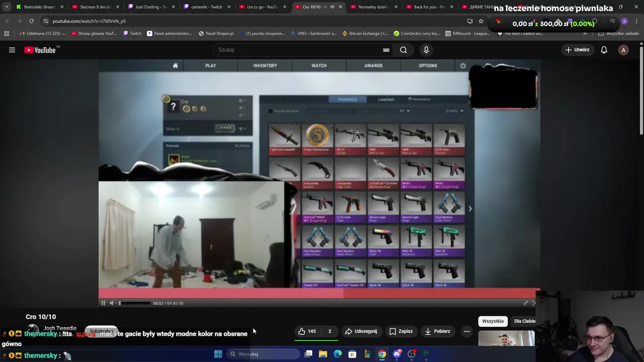Click the magnifier search button on YouTube

[x=404, y=50]
